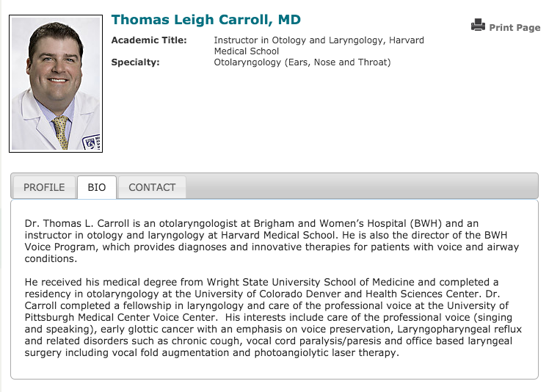Click the first bio paragraph
The width and height of the screenshot is (549, 392).
(272, 241)
